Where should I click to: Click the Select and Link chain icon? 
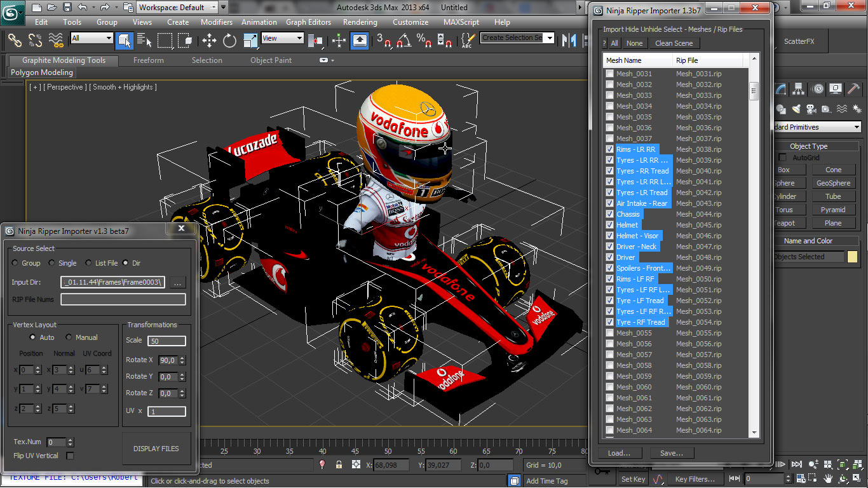[15, 41]
